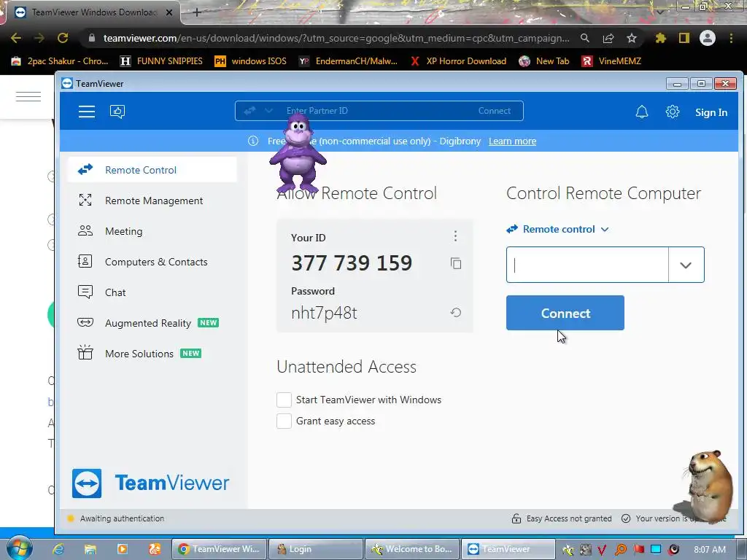Open partner ID history dropdown arrow
Viewport: 747px width, 560px height.
click(686, 265)
